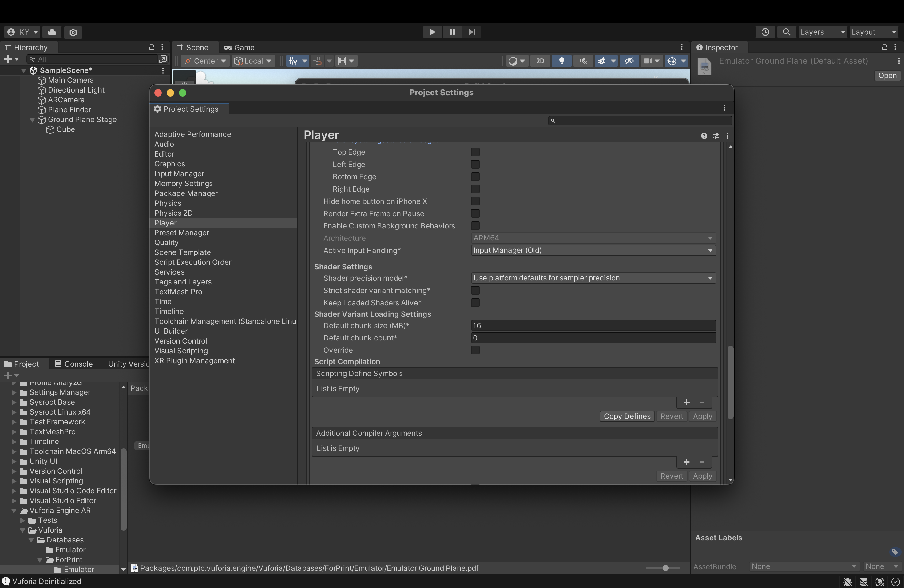Mute scene audio toggle icon

[x=583, y=61]
